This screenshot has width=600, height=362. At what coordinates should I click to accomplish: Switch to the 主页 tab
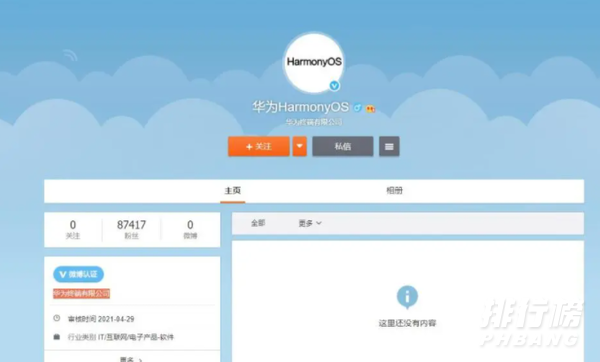click(233, 191)
